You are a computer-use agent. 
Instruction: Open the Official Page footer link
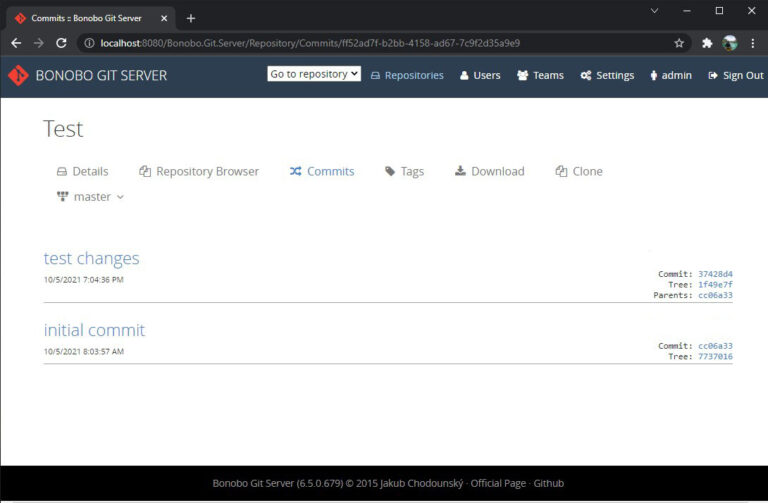point(498,483)
